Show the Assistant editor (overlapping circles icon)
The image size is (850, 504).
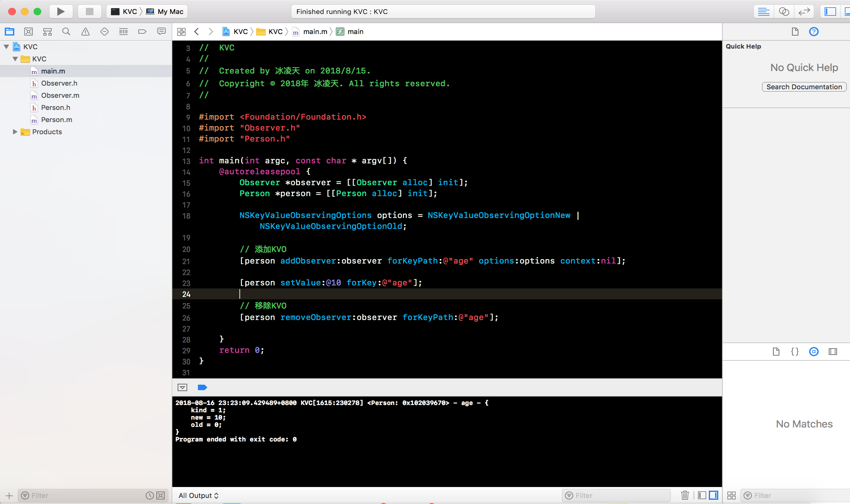pyautogui.click(x=784, y=12)
